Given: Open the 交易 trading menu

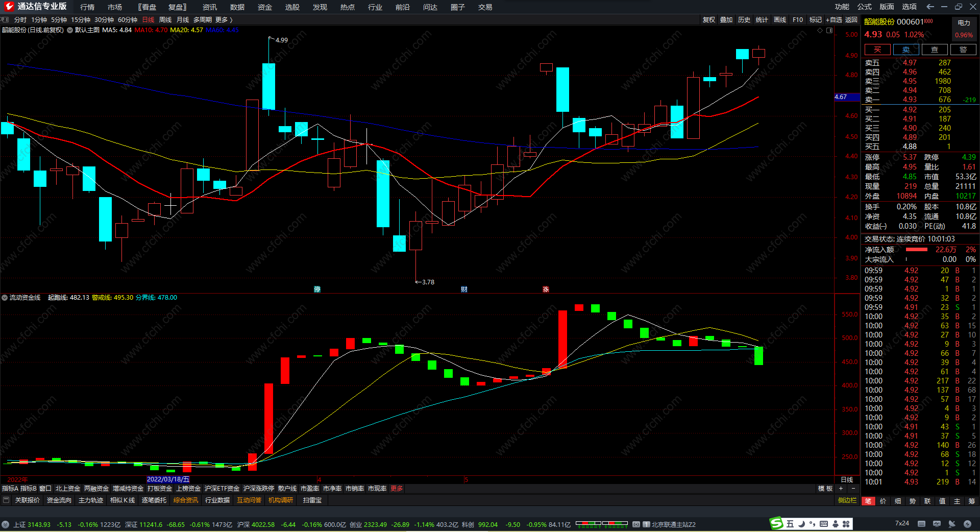Looking at the screenshot, I should [485, 7].
